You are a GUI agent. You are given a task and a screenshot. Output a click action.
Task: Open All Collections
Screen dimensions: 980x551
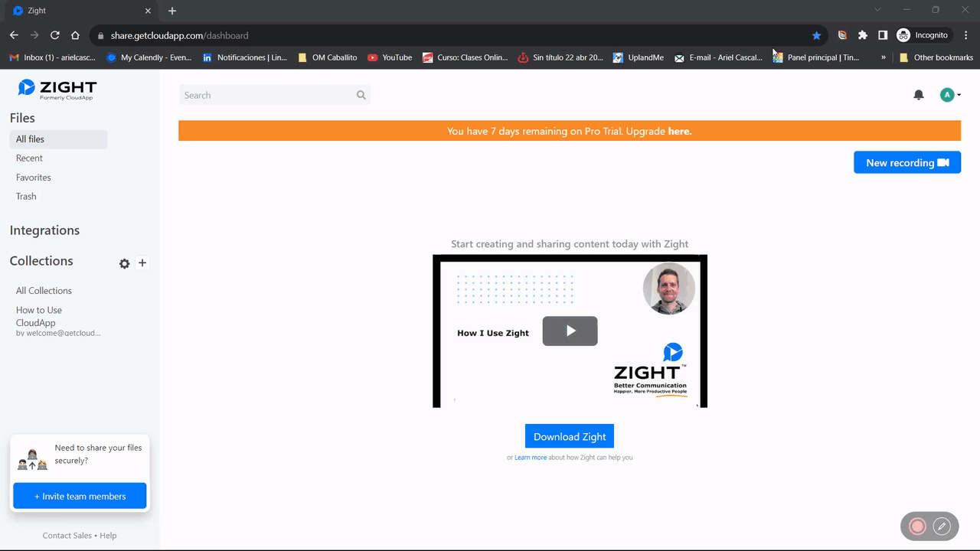pos(44,291)
